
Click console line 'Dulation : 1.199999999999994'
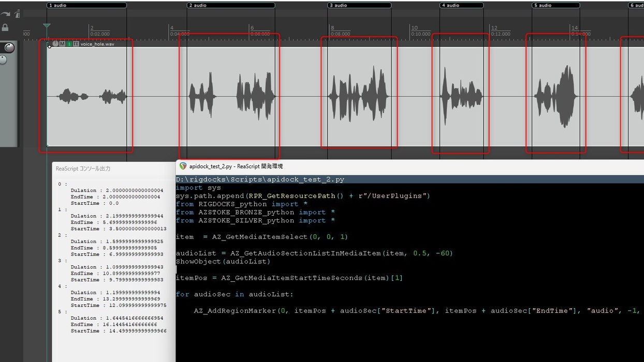pos(115,293)
